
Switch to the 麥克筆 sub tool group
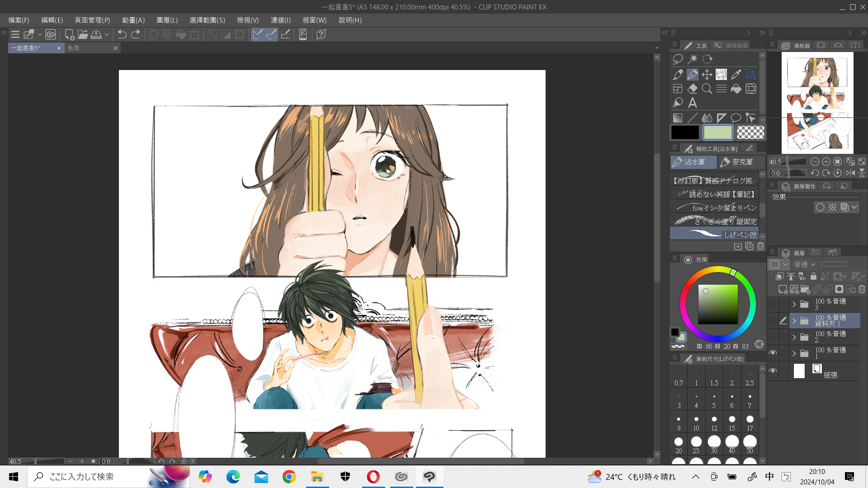coord(741,162)
